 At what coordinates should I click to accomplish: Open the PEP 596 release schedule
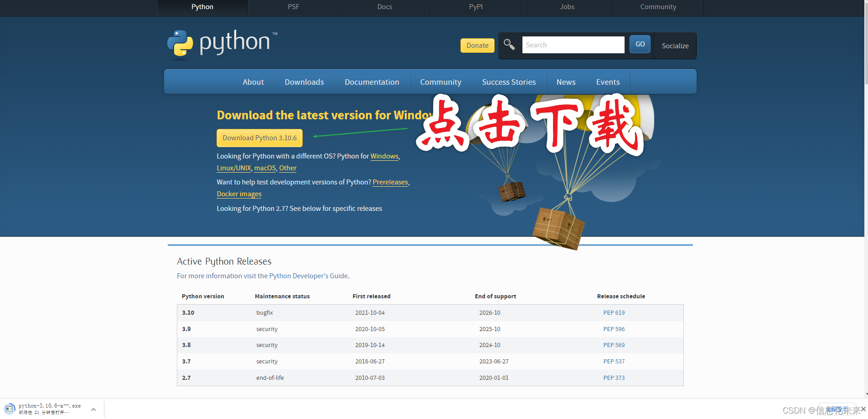[614, 329]
